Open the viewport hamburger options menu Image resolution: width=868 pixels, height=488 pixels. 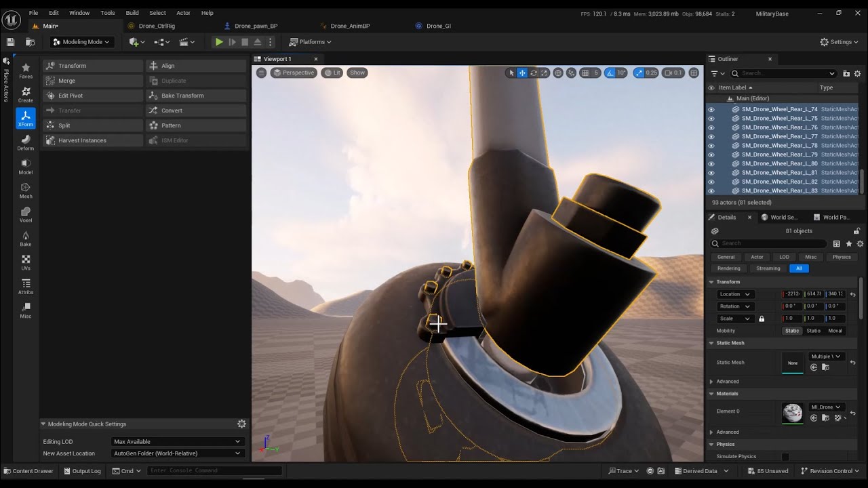click(261, 73)
